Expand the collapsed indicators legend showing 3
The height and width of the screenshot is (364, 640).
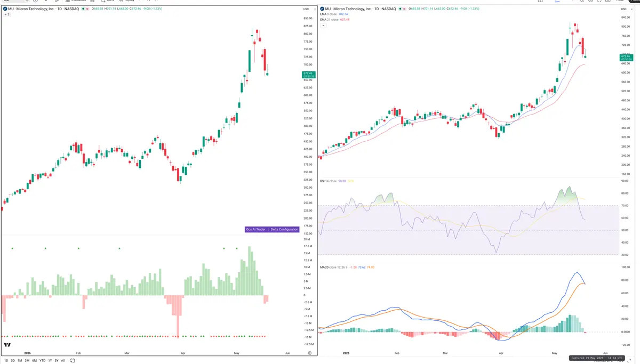pyautogui.click(x=7, y=14)
